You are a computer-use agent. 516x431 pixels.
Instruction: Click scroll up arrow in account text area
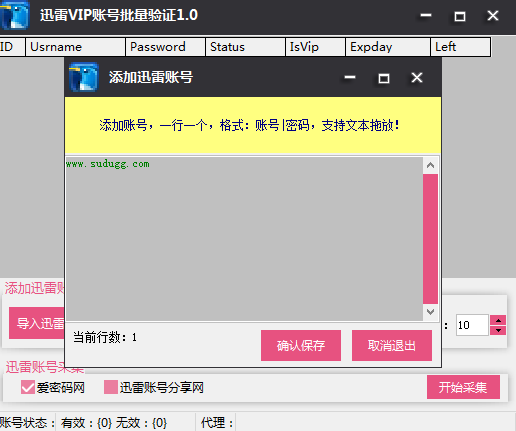(x=430, y=165)
